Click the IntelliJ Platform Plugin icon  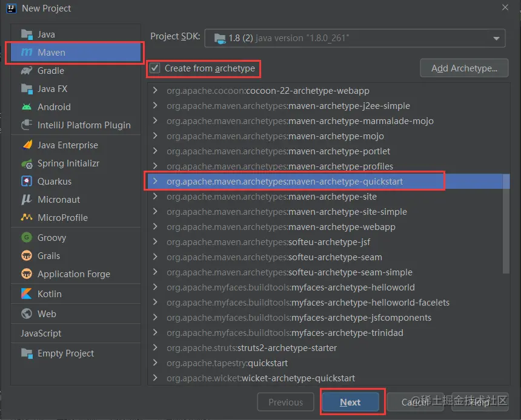tap(27, 125)
